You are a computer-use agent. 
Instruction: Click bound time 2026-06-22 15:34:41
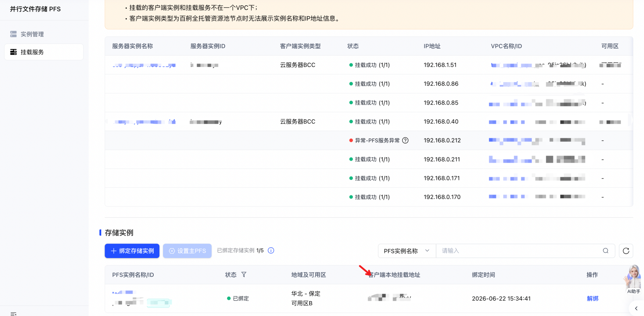[501, 299]
